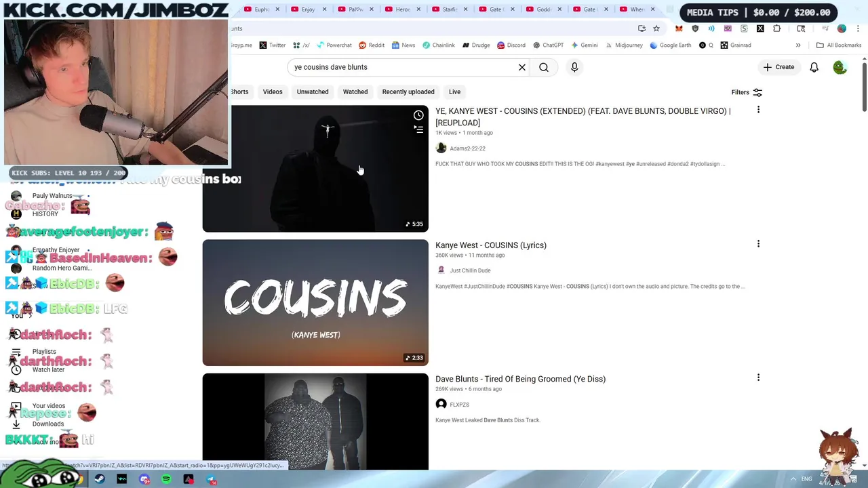The image size is (868, 488).
Task: Open more options for COUSINS (EXTENDED) video
Action: pos(758,110)
